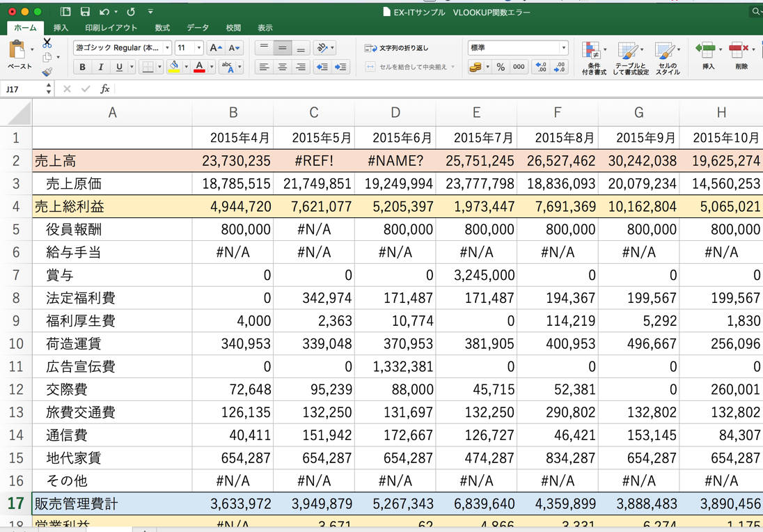The height and width of the screenshot is (532, 763).
Task: Decrease font size with the A-down icon
Action: 234,48
